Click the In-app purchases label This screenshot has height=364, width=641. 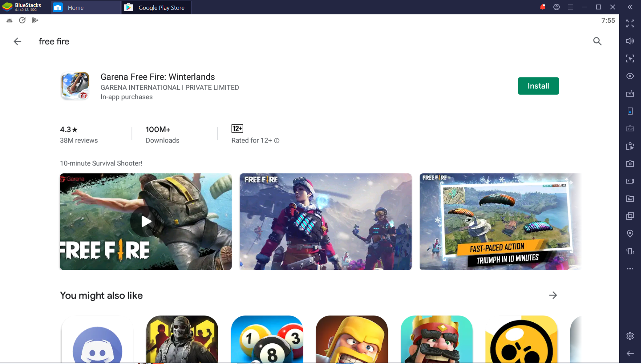[126, 97]
